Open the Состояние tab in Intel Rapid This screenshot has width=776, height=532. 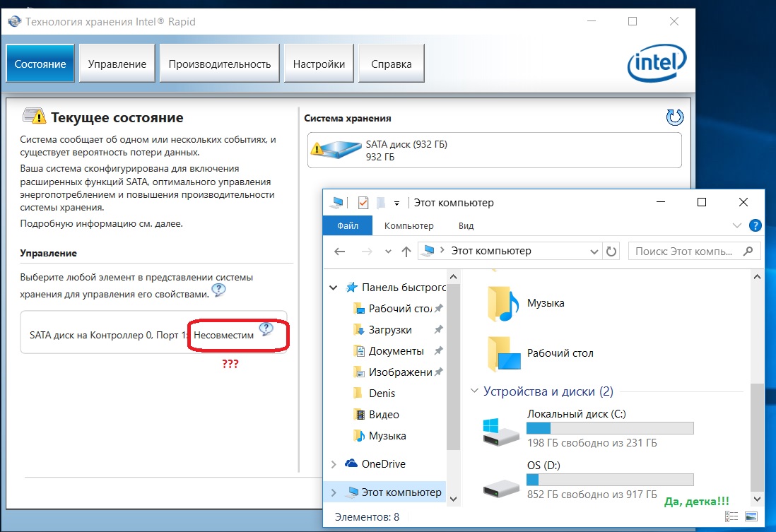point(40,64)
